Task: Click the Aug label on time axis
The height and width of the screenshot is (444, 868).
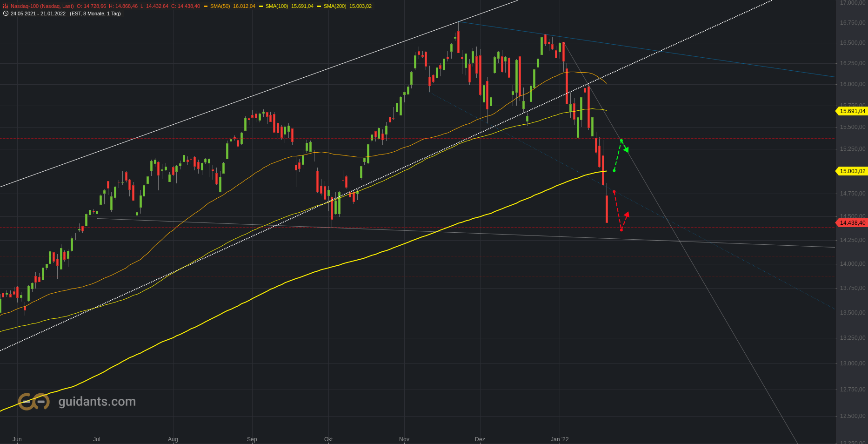Action: [x=173, y=439]
